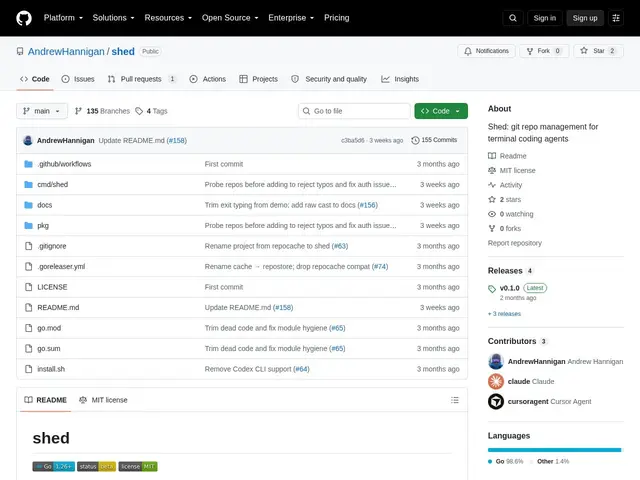Image resolution: width=640 pixels, height=480 pixels.
Task: Open the pull request #158 link in latest commit
Action: pos(177,140)
